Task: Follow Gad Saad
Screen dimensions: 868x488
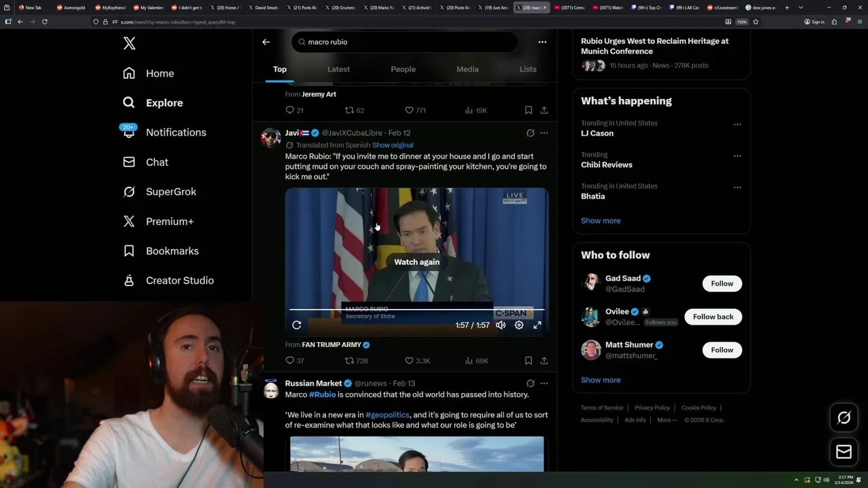Action: click(x=722, y=283)
